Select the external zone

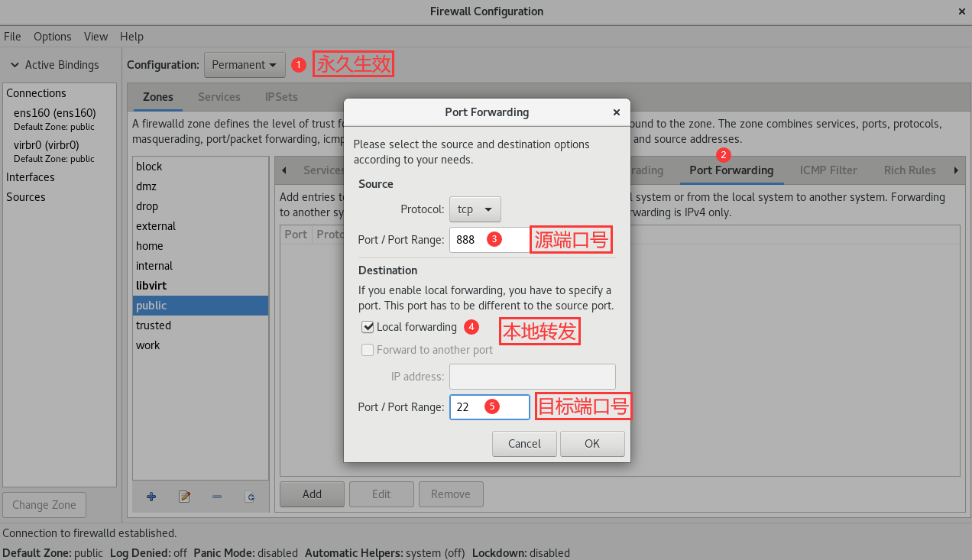(x=200, y=226)
